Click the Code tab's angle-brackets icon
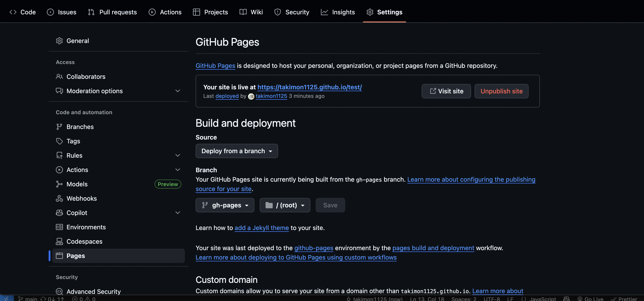Viewport: 644px width, 301px height. pos(13,12)
